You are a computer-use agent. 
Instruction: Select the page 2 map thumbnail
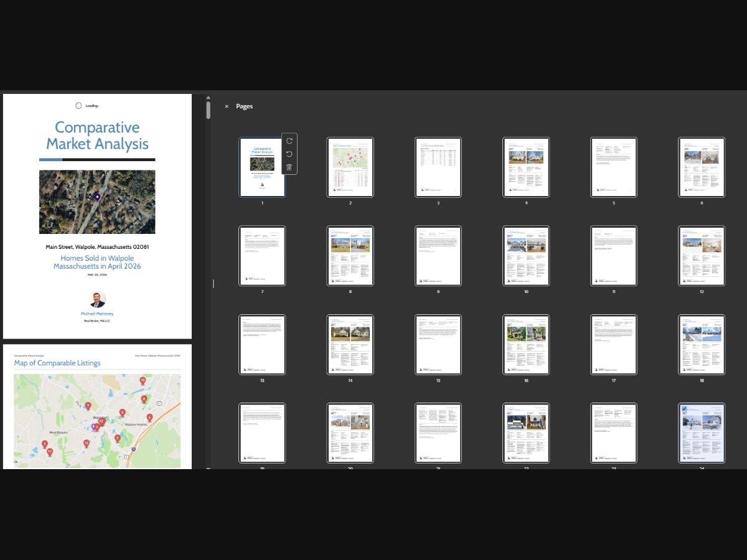click(x=350, y=167)
